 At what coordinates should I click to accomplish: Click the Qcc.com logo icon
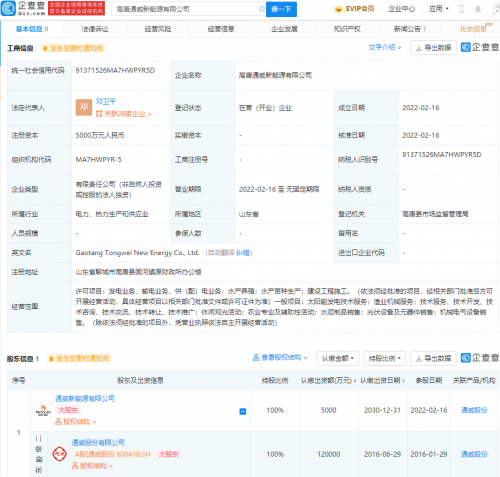point(8,8)
